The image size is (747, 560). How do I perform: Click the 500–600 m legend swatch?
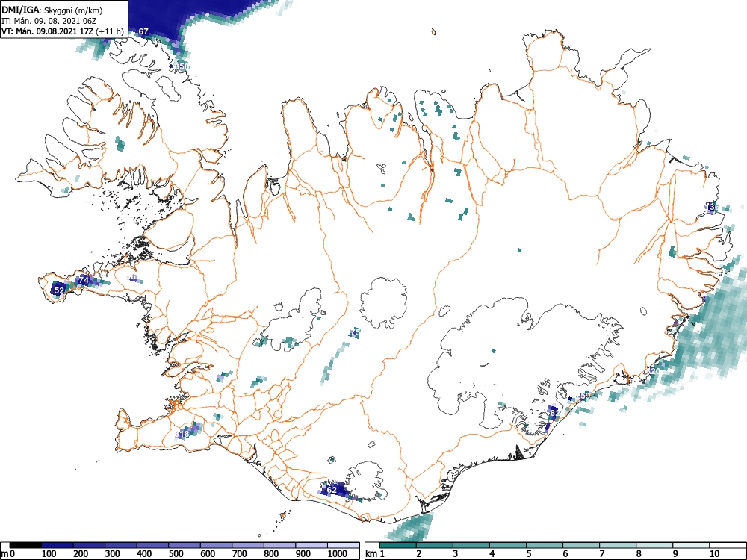click(185, 545)
